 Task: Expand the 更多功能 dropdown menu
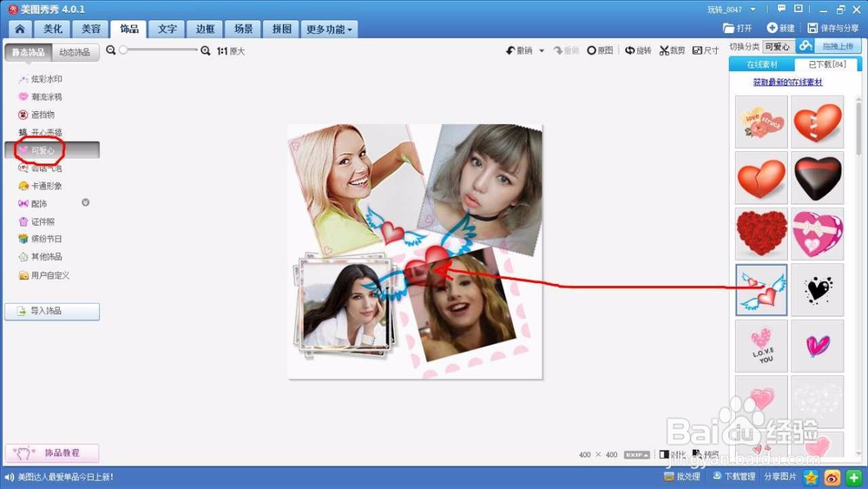coord(329,29)
